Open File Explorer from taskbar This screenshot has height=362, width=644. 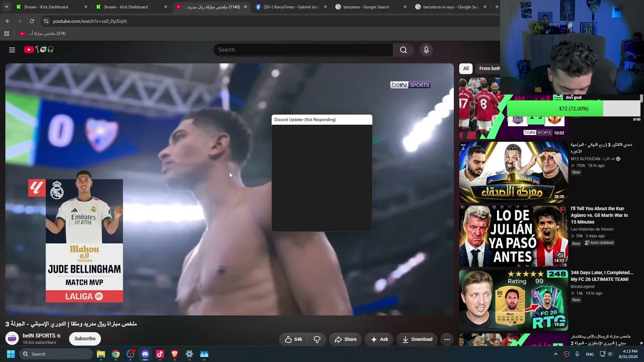tap(101, 354)
